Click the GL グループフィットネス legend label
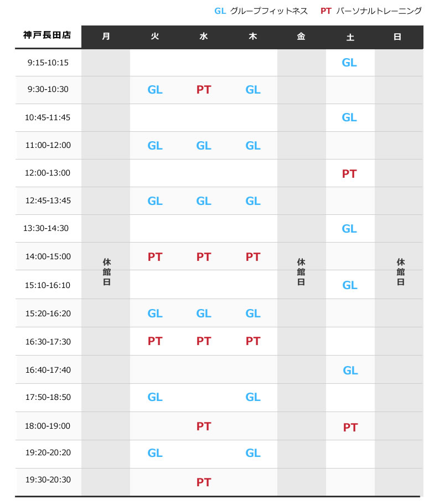Image resolution: width=429 pixels, height=504 pixels. [261, 11]
